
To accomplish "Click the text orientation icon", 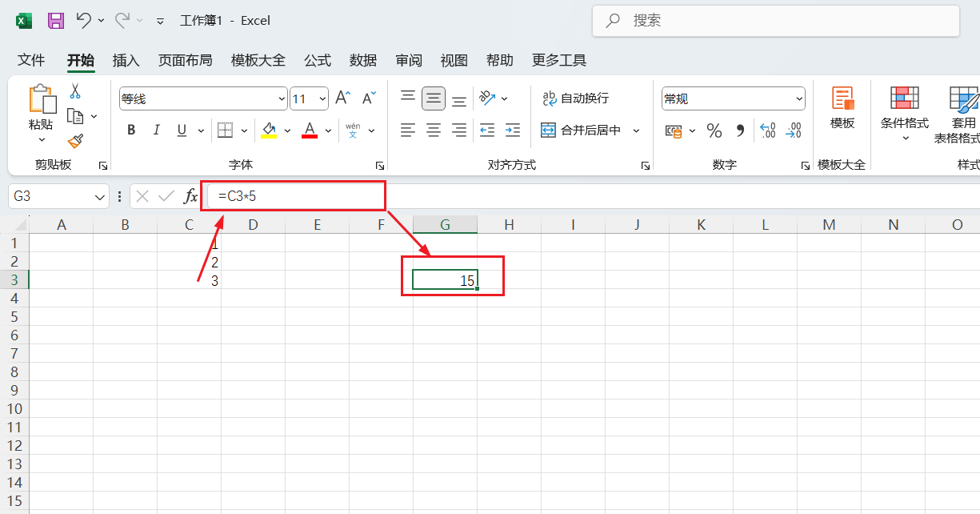I will pos(487,98).
